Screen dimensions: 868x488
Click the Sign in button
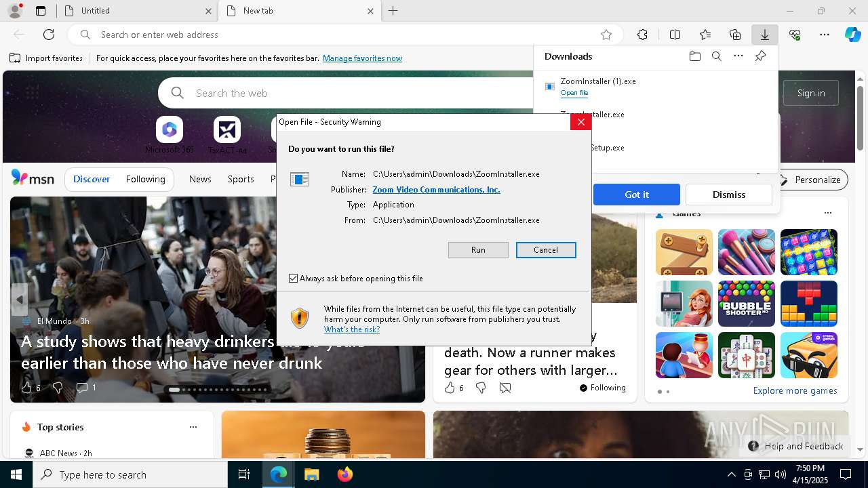click(x=811, y=93)
